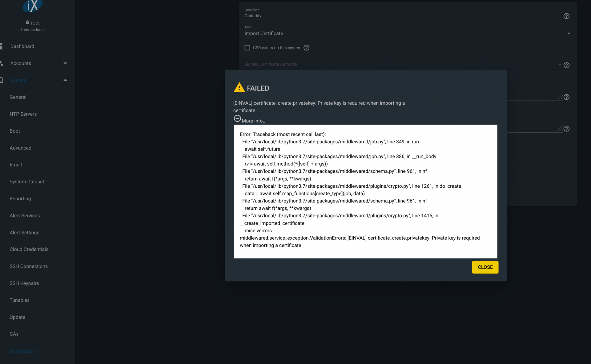Open Email settings
This screenshot has width=591, height=364.
click(16, 165)
